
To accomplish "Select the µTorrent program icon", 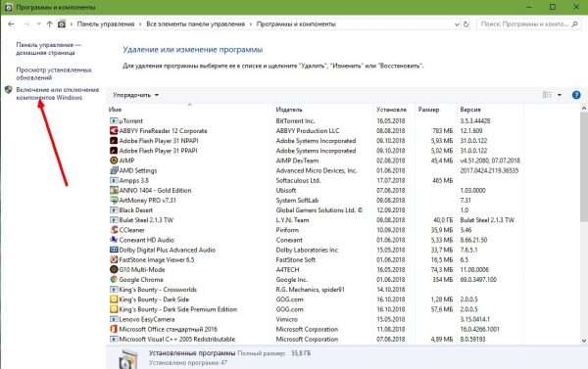I will (114, 121).
